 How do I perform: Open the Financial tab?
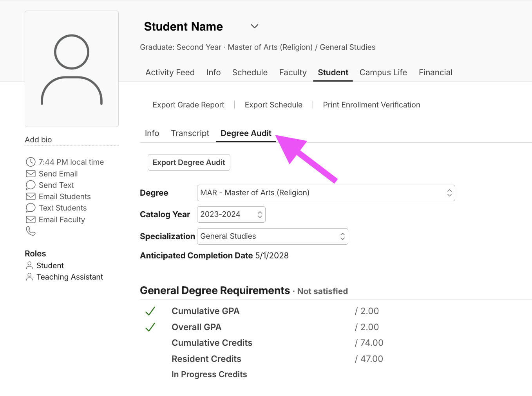(436, 73)
